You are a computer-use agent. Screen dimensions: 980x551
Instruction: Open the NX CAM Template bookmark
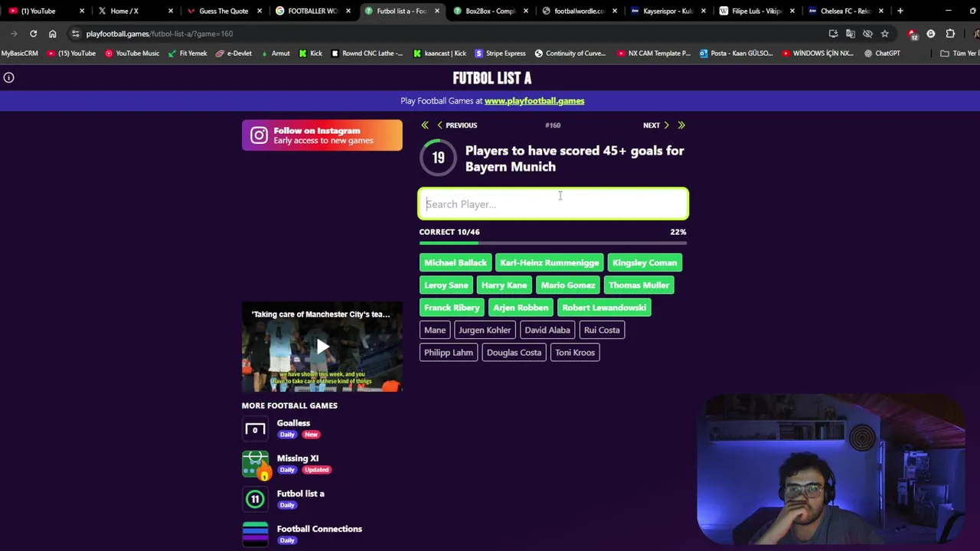655,53
